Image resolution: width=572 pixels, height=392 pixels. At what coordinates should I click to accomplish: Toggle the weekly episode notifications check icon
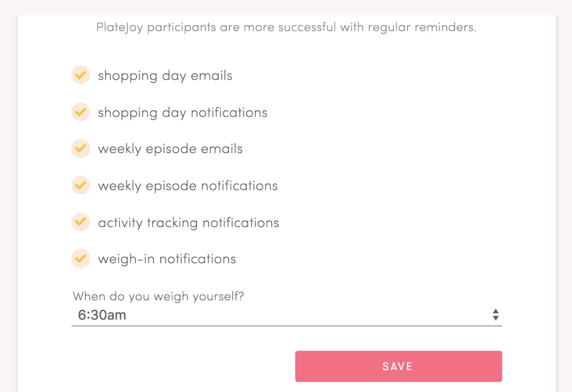[x=81, y=185]
